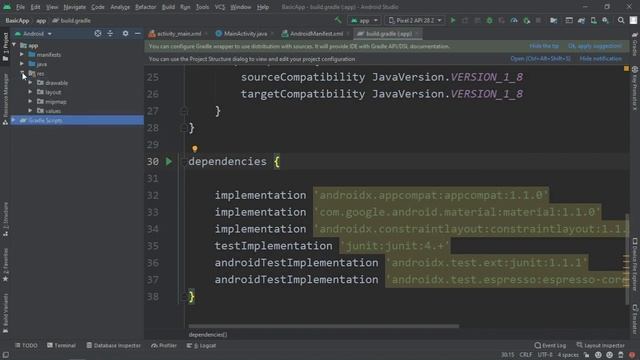Run the app with the green play button
The image size is (640, 360).
click(453, 20)
